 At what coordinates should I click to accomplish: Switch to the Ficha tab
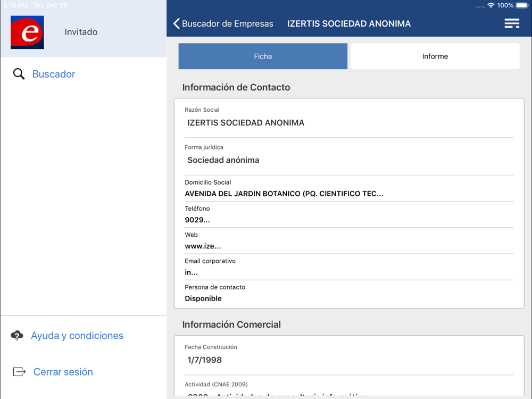click(x=263, y=56)
